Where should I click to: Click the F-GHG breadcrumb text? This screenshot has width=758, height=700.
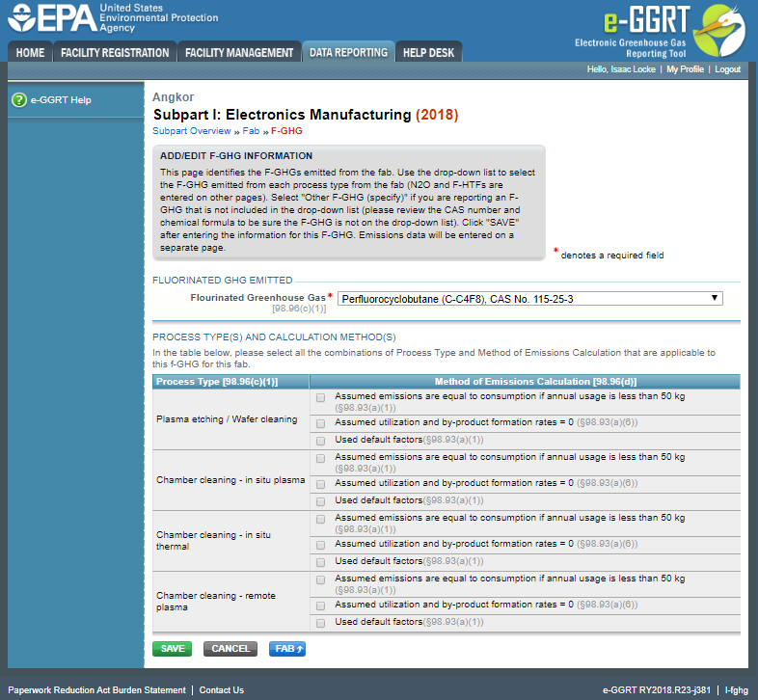point(286,131)
